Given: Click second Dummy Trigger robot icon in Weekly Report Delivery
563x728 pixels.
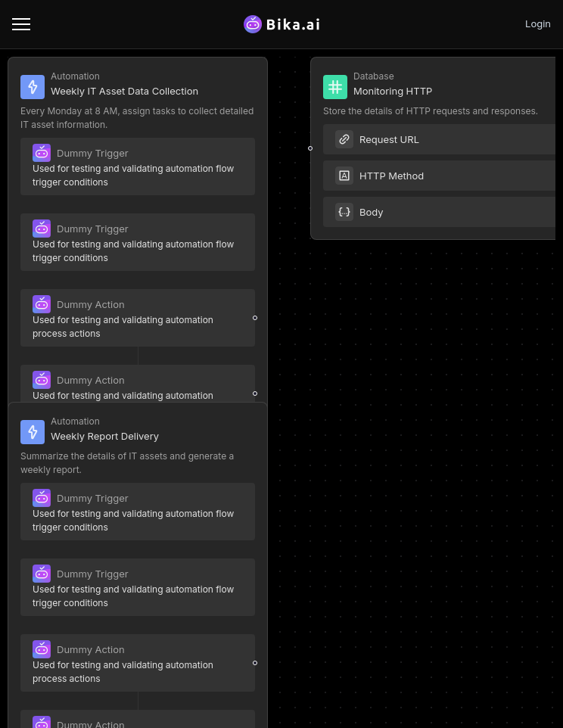Looking at the screenshot, I should (42, 574).
